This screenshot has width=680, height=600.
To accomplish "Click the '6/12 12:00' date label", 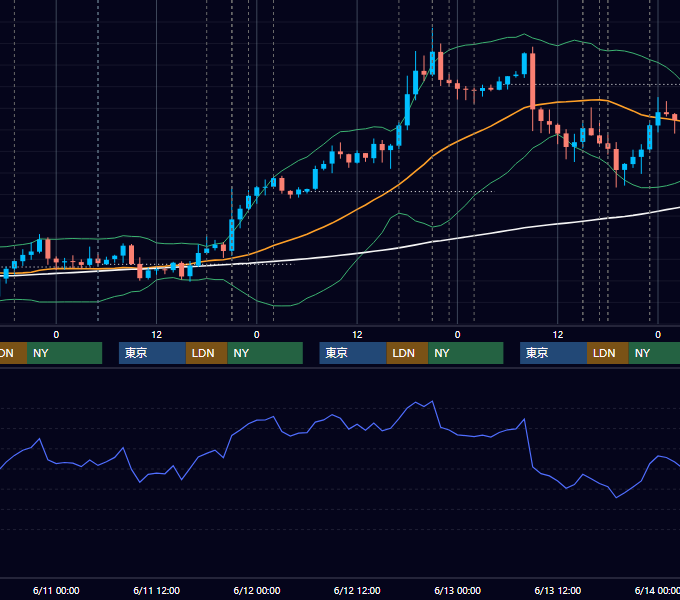I will tap(357, 590).
